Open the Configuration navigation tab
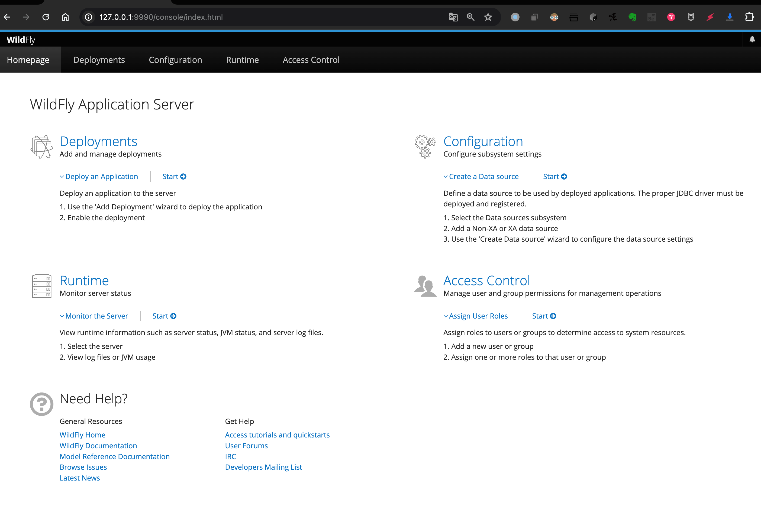 point(175,60)
